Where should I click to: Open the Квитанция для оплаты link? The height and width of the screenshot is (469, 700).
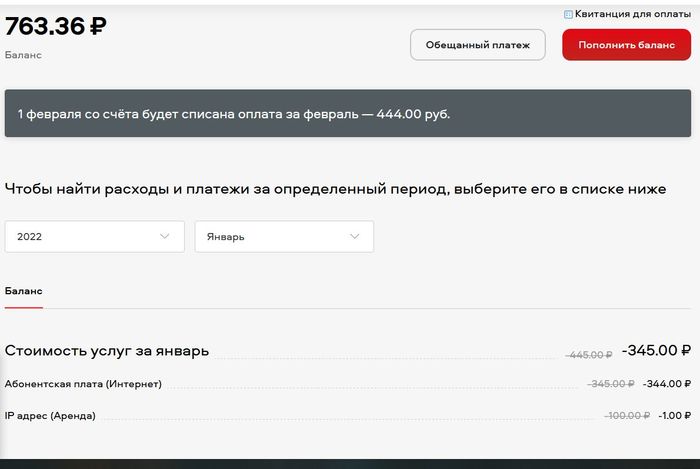pos(633,14)
